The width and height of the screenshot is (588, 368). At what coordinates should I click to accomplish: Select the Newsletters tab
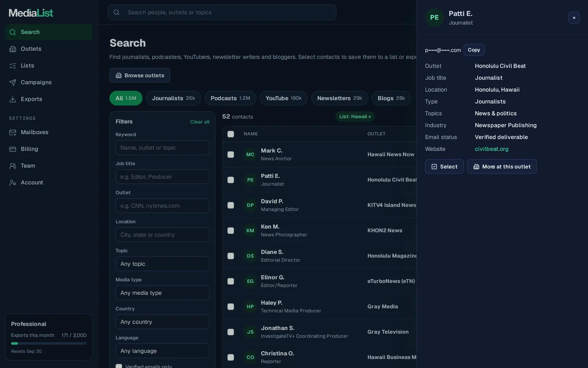[x=340, y=98]
